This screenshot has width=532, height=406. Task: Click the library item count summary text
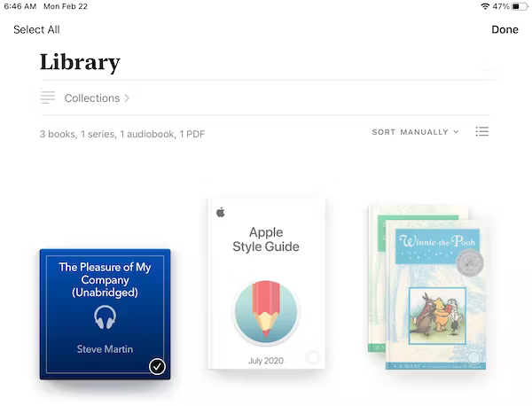(122, 134)
